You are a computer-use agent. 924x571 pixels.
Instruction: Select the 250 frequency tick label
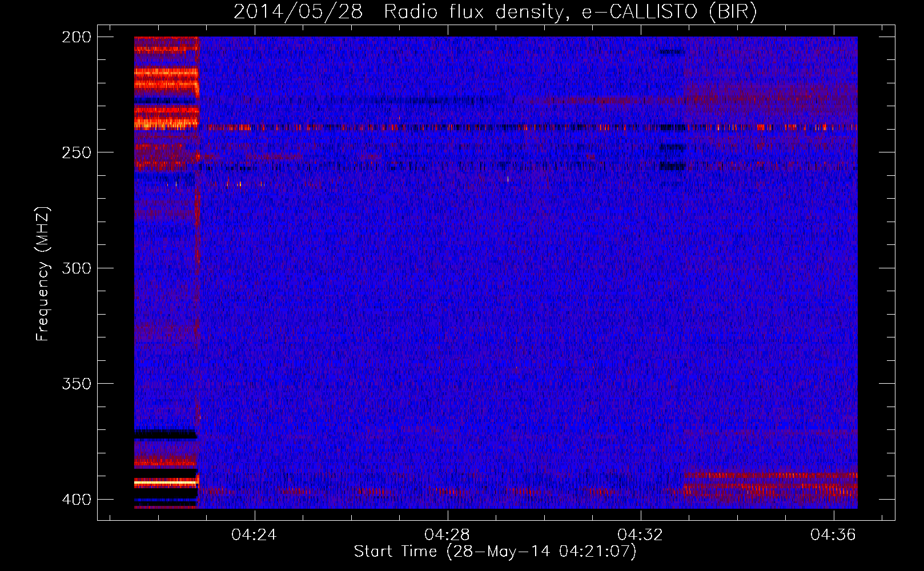pos(77,152)
